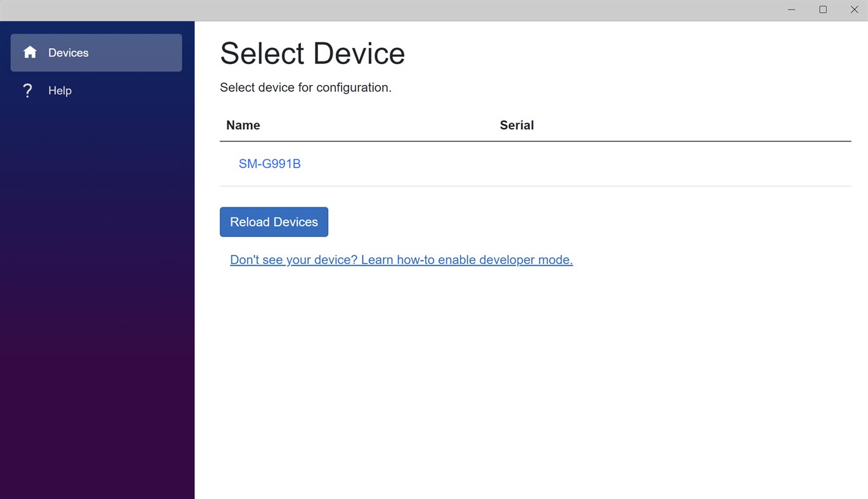Click the Reload Devices button
This screenshot has height=499, width=868.
tap(274, 222)
